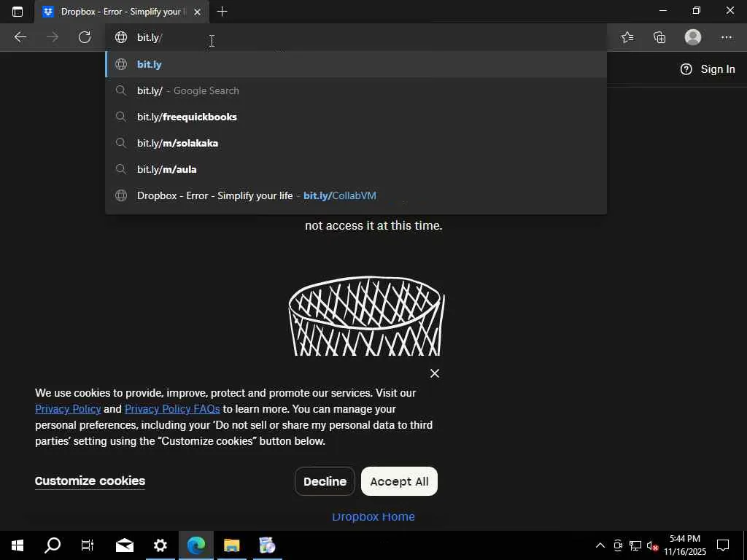Click the Dropbox help question mark icon
Image resolution: width=747 pixels, height=560 pixels.
pos(686,69)
